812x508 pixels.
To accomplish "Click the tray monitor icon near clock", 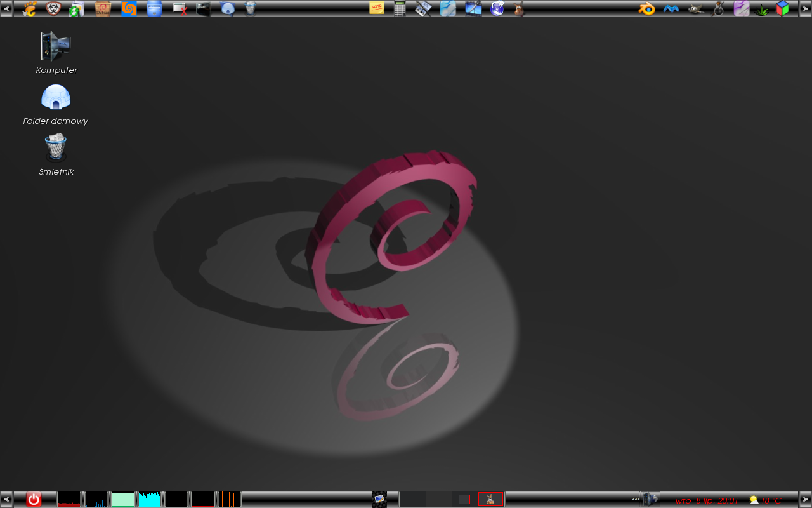I will [652, 499].
